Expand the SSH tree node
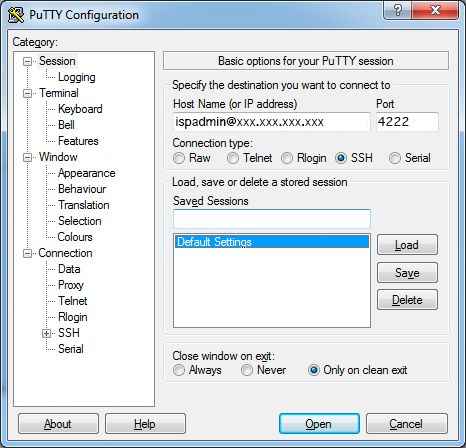The width and height of the screenshot is (466, 448). pos(46,333)
